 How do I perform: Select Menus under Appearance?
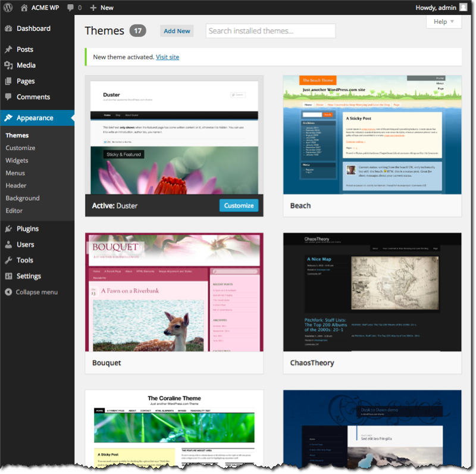coord(15,173)
